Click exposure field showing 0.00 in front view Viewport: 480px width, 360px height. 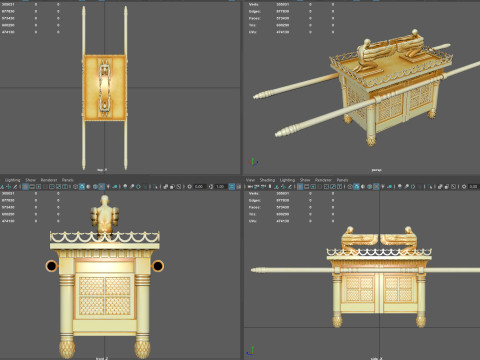point(199,187)
